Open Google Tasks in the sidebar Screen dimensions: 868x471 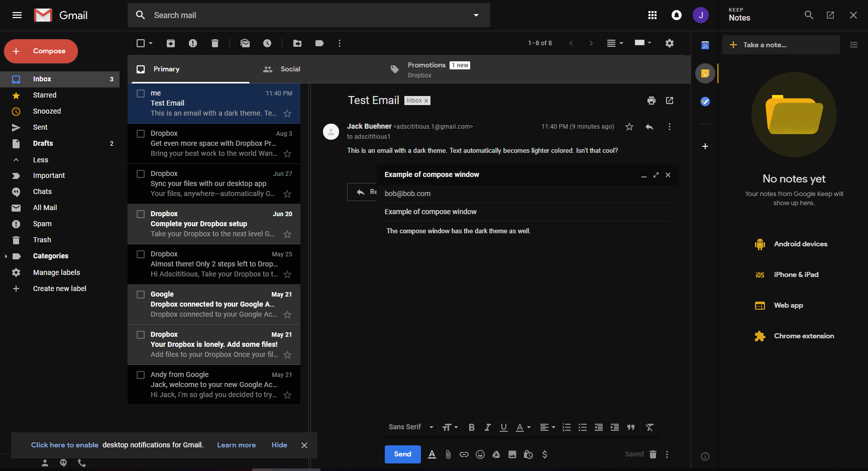[705, 102]
